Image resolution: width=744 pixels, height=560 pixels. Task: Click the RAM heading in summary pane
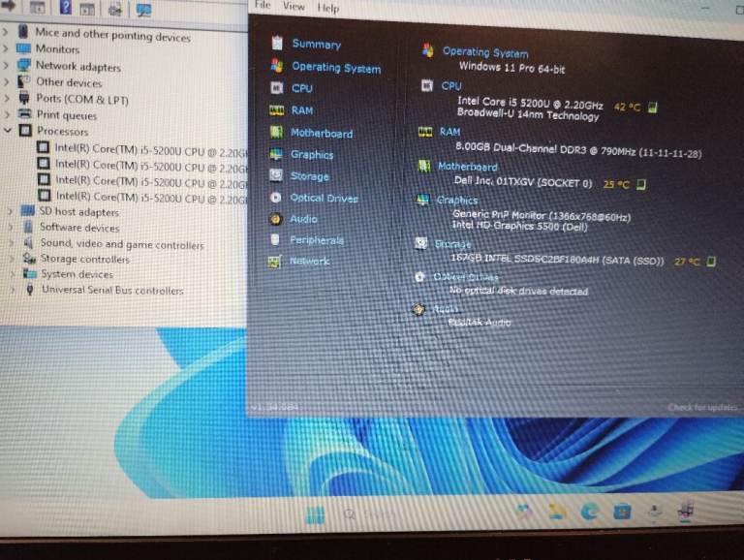[449, 132]
